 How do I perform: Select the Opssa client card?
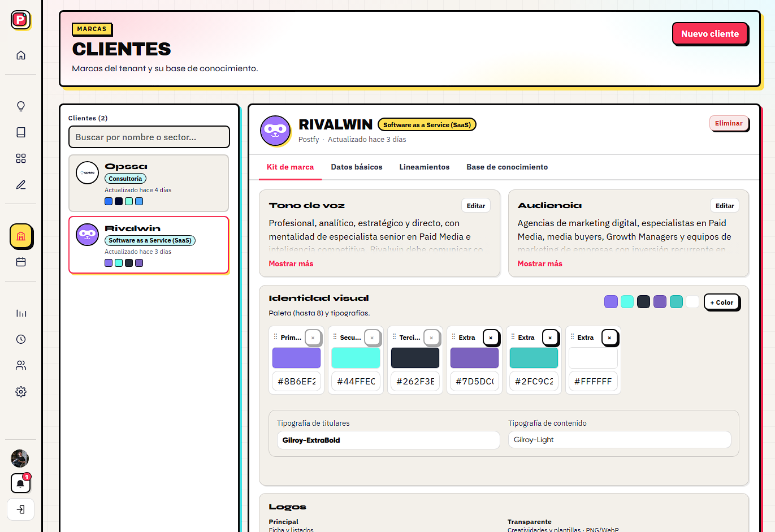click(149, 183)
